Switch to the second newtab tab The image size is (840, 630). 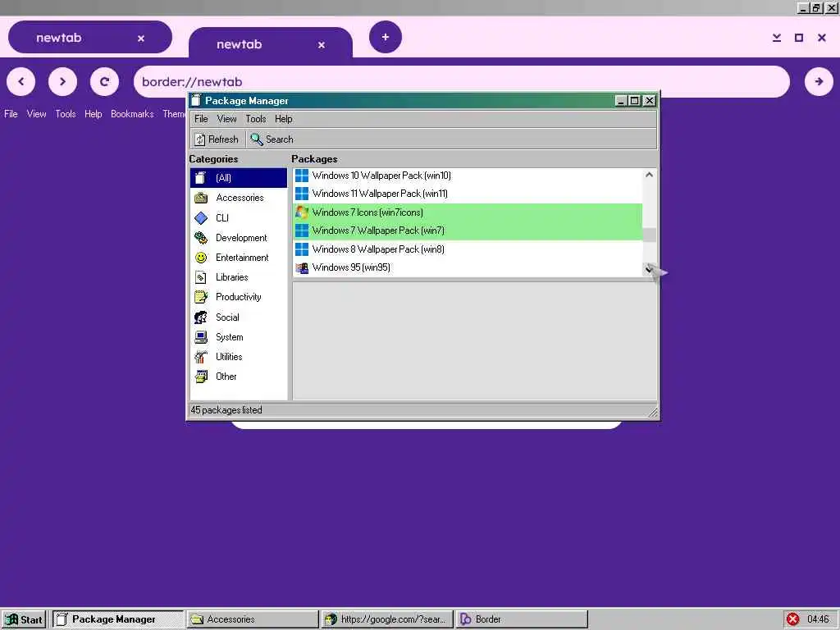pos(271,44)
